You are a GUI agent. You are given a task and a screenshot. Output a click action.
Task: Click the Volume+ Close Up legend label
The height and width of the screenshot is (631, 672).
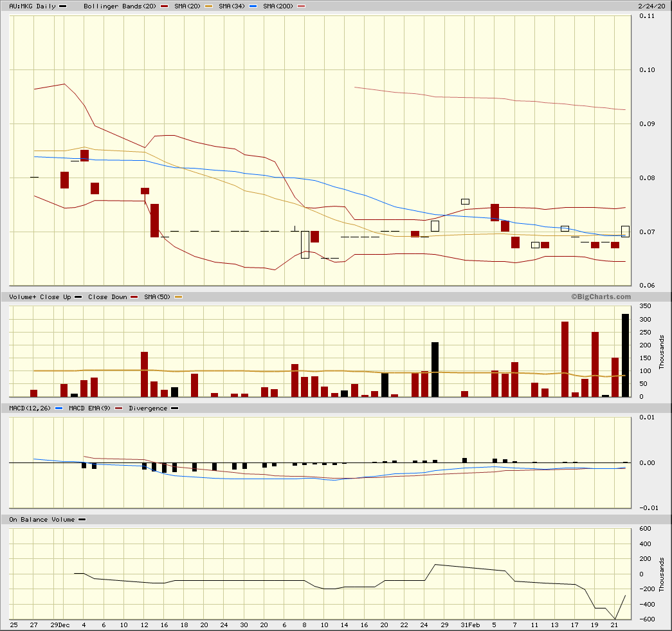[x=40, y=297]
